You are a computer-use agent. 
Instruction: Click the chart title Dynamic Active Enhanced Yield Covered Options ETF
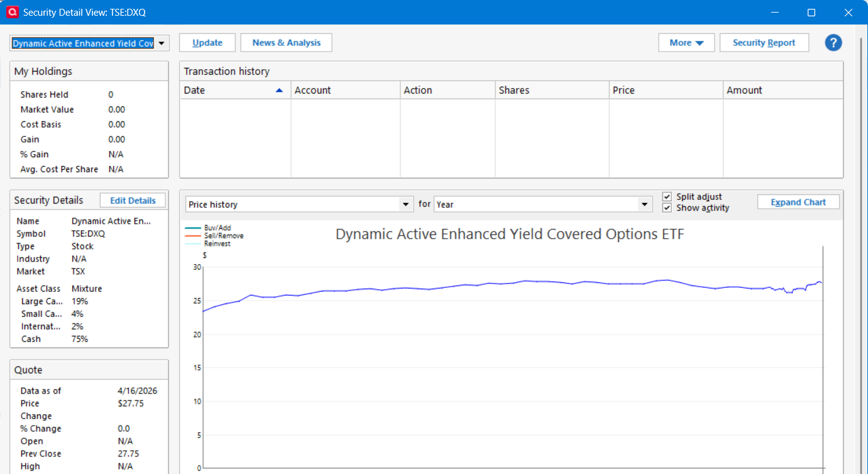(510, 234)
